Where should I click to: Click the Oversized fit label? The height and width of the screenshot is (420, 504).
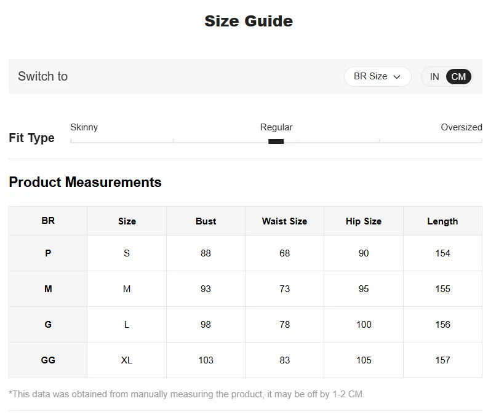[462, 127]
